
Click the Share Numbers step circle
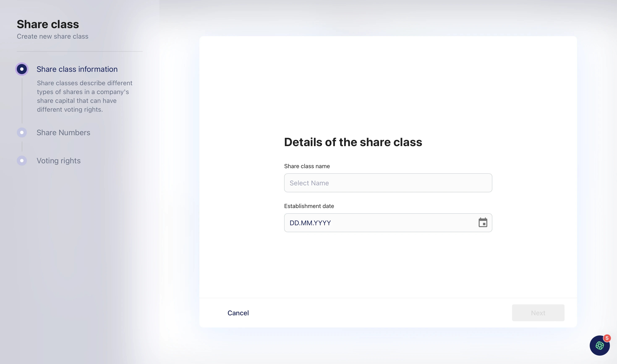[x=22, y=132]
